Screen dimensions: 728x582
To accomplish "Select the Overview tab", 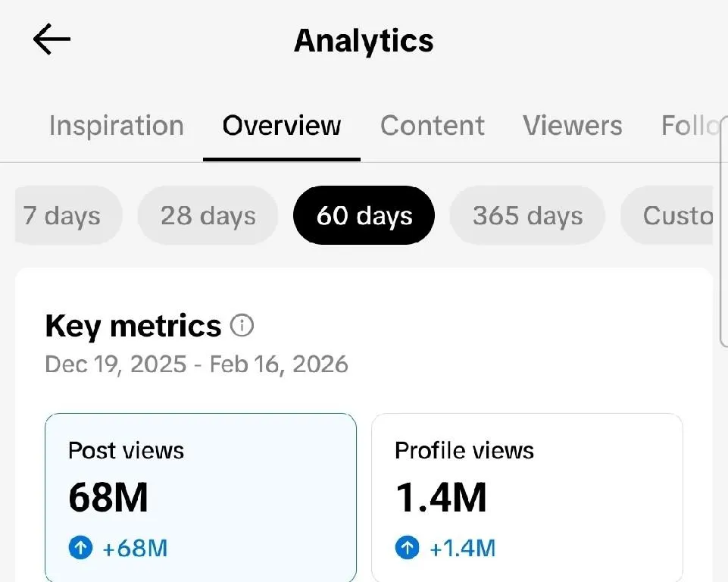I will [x=282, y=125].
